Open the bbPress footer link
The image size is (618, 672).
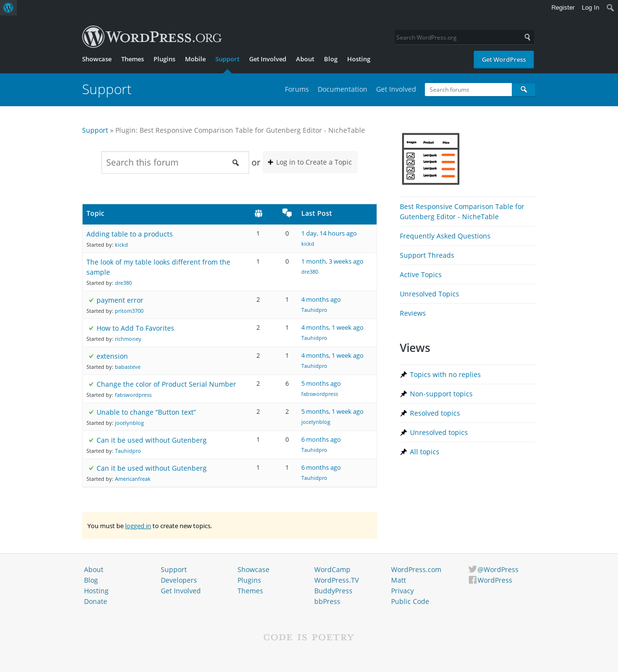tap(327, 602)
